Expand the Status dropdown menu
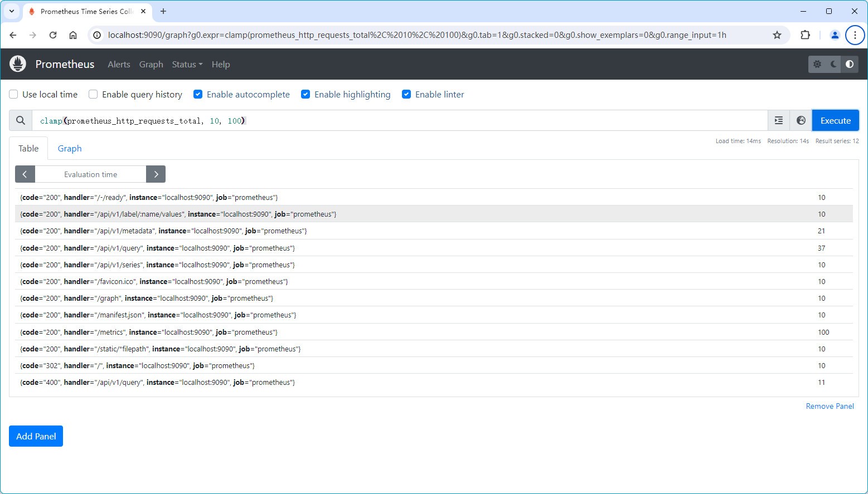Screen dimensions: 868x494 [187, 64]
